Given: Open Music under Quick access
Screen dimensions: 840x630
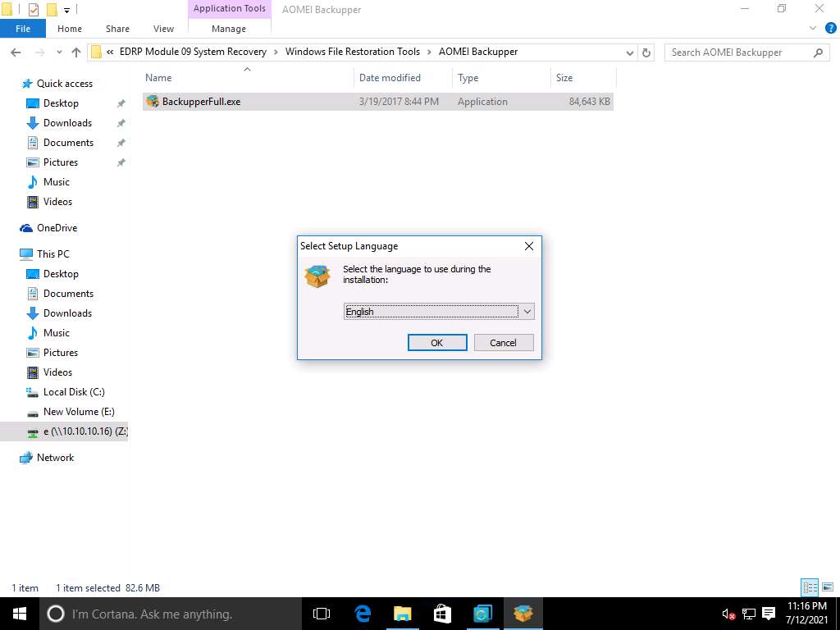Looking at the screenshot, I should point(57,182).
